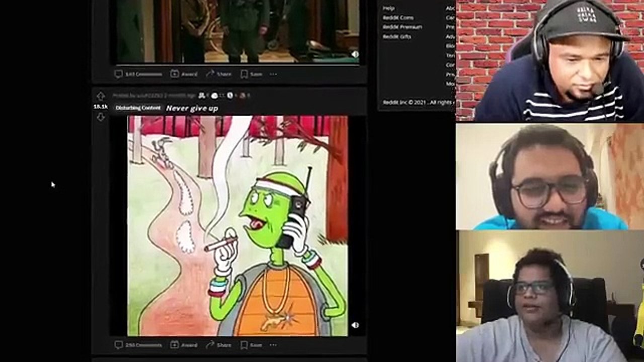Give an Award to the "Never give up" post

tap(184, 345)
